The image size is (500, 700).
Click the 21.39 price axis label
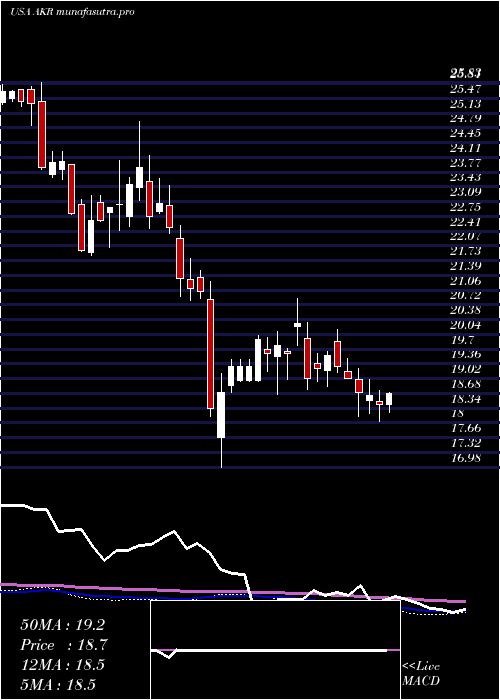pyautogui.click(x=465, y=266)
